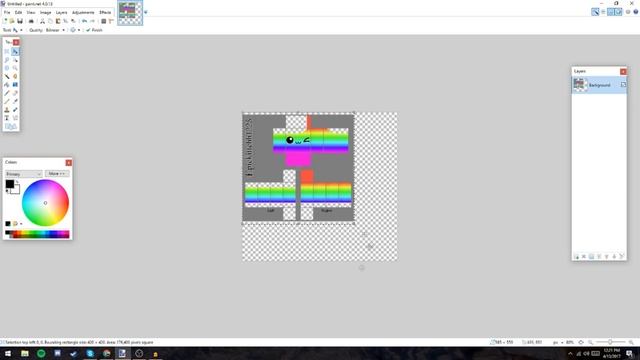This screenshot has width=640, height=360.
Task: Select the Move Selected Pixels tool
Action: pos(15,51)
